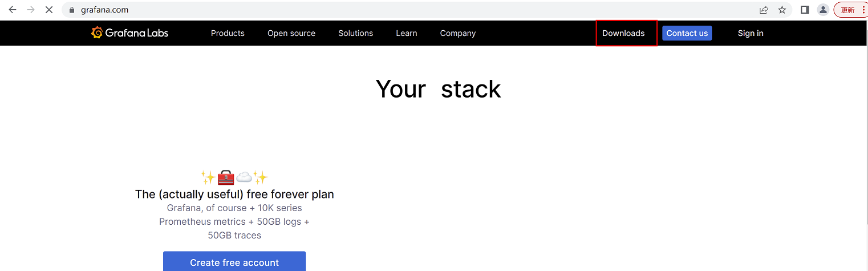Bookmark this page with the star

[x=782, y=10]
